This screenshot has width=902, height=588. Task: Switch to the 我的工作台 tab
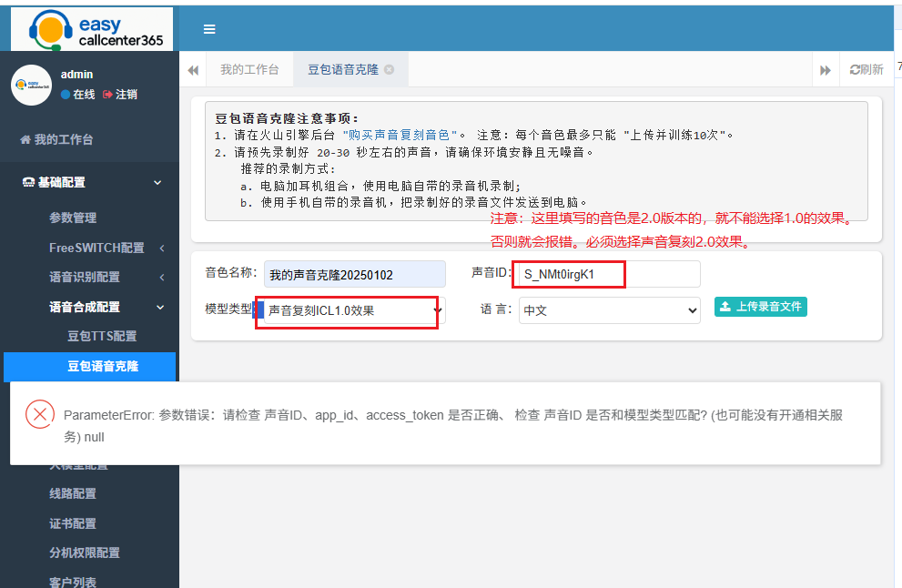[249, 69]
